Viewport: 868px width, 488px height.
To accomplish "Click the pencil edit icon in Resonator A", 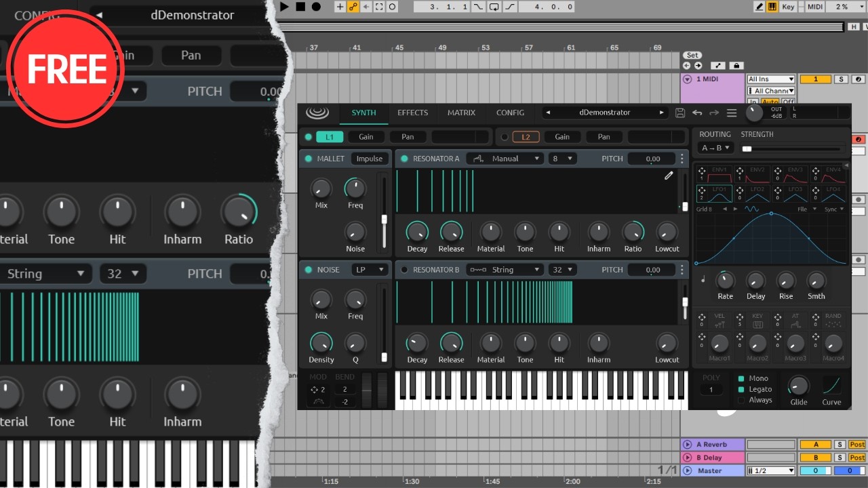I will tap(669, 176).
